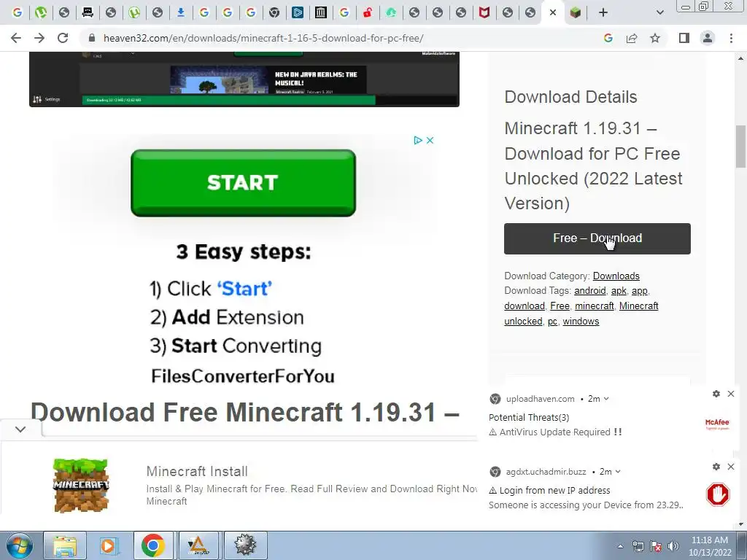Switch to the Chrome logo tab
The height and width of the screenshot is (560, 747).
pyautogui.click(x=274, y=12)
